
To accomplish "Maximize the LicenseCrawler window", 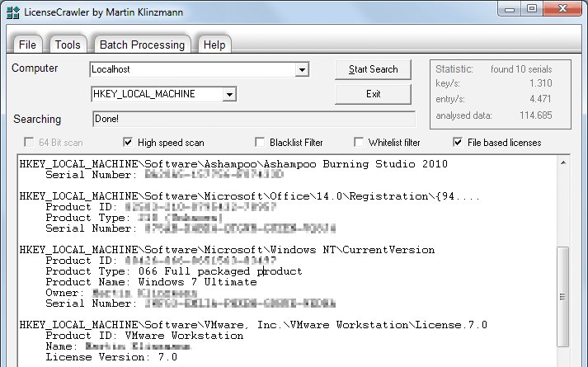I will [x=532, y=9].
